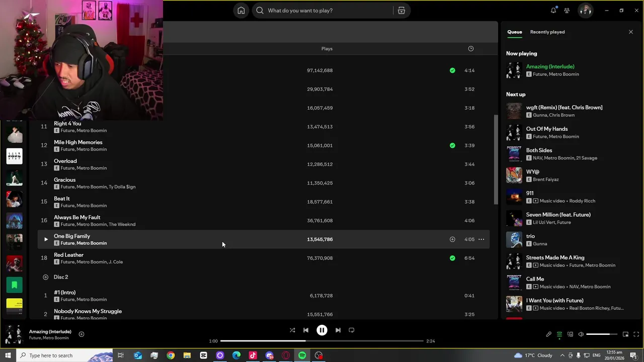The image size is (644, 362).
Task: Select the track Nobody Knows My Struggle
Action: 88,311
